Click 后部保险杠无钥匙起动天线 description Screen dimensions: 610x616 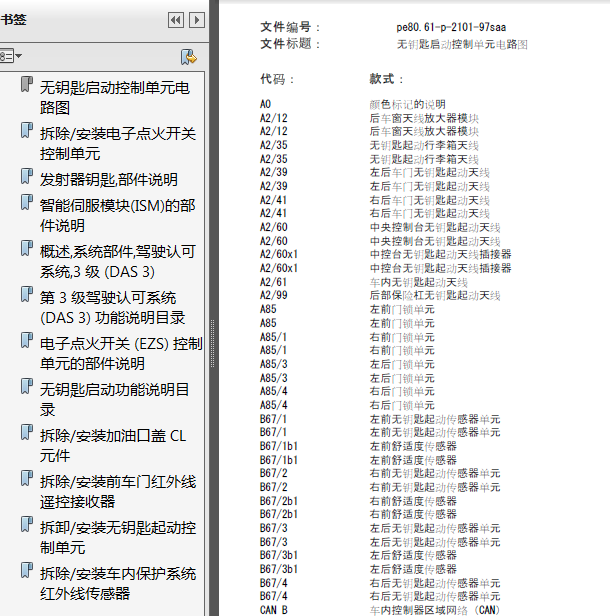click(435, 295)
